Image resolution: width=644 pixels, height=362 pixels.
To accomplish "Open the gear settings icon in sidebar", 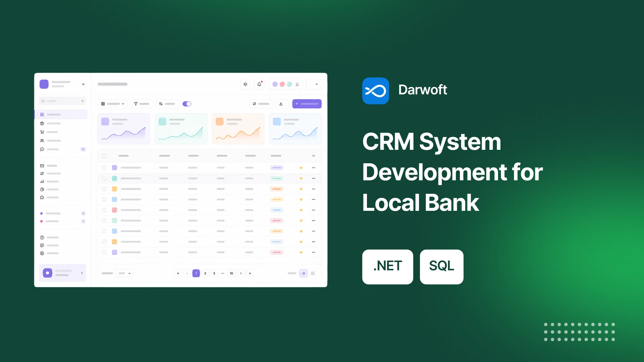I will coord(42,253).
